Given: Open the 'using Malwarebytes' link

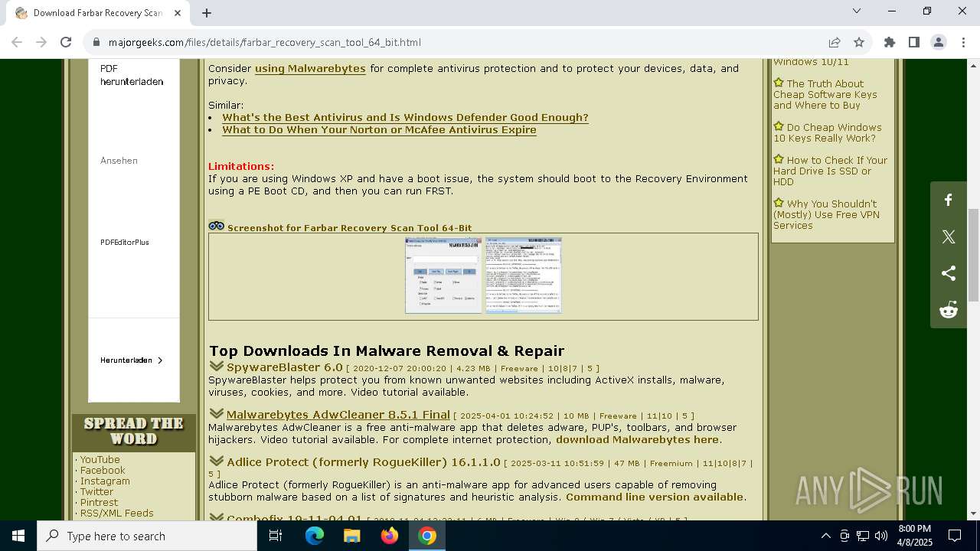Looking at the screenshot, I should (310, 68).
